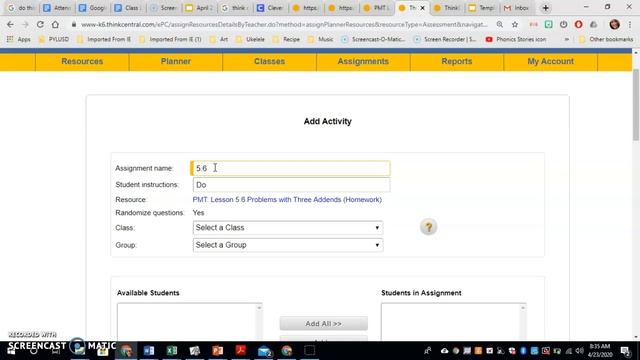Expand the Select a Group dropdown
The width and height of the screenshot is (640, 360).
pyautogui.click(x=288, y=245)
